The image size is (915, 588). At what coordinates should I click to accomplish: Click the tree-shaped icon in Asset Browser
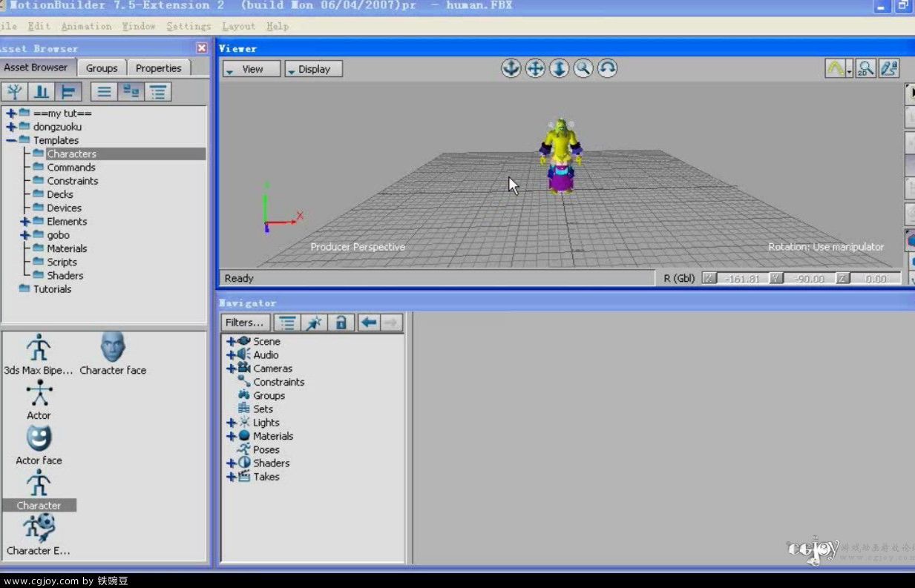[15, 91]
